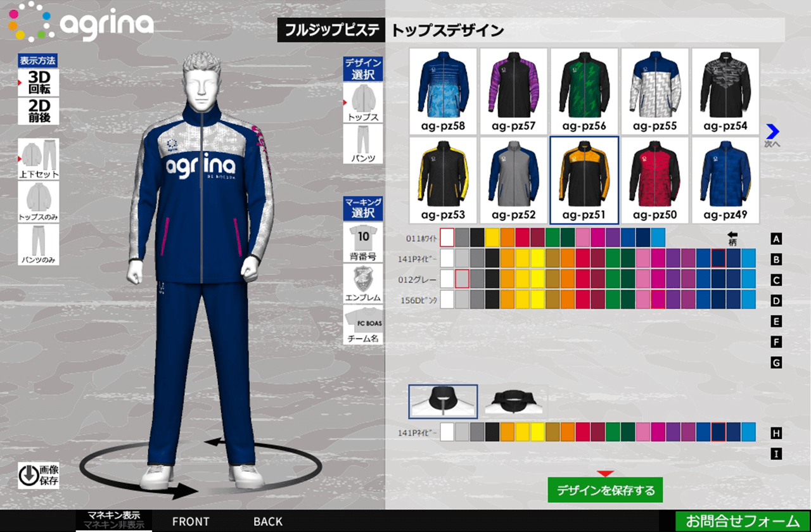Pick design ag-pz54
Image resolution: width=811 pixels, height=532 pixels.
[x=725, y=91]
